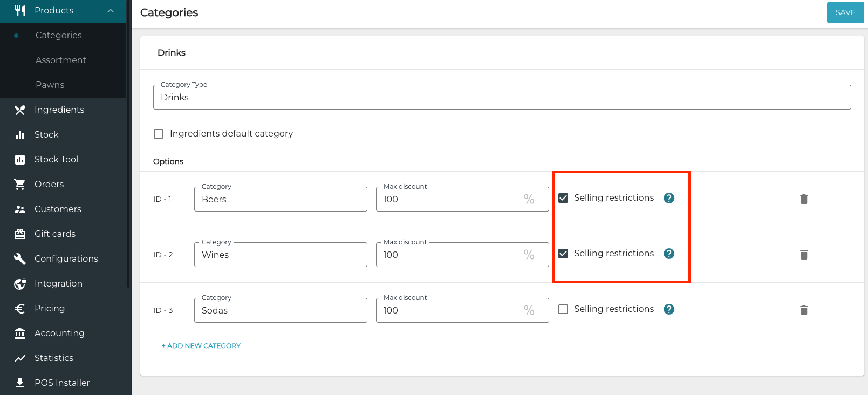Disable Selling restrictions for Wines
The height and width of the screenshot is (395, 868).
[563, 254]
